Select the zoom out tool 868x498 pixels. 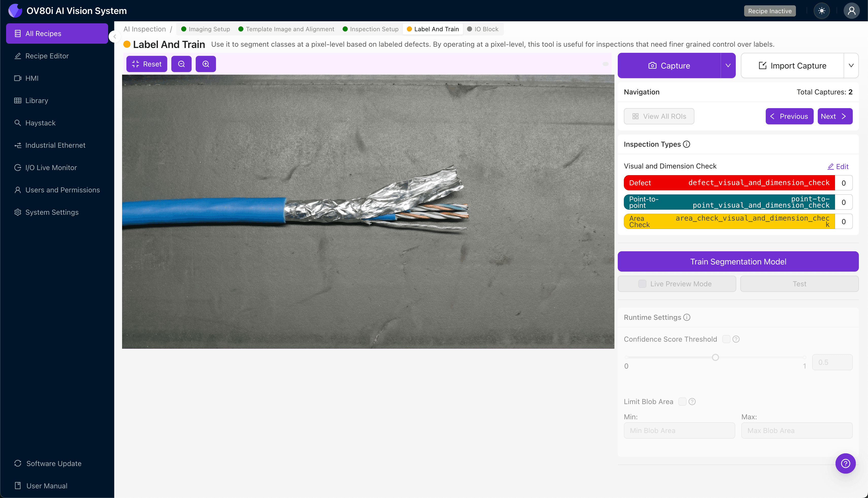point(181,64)
